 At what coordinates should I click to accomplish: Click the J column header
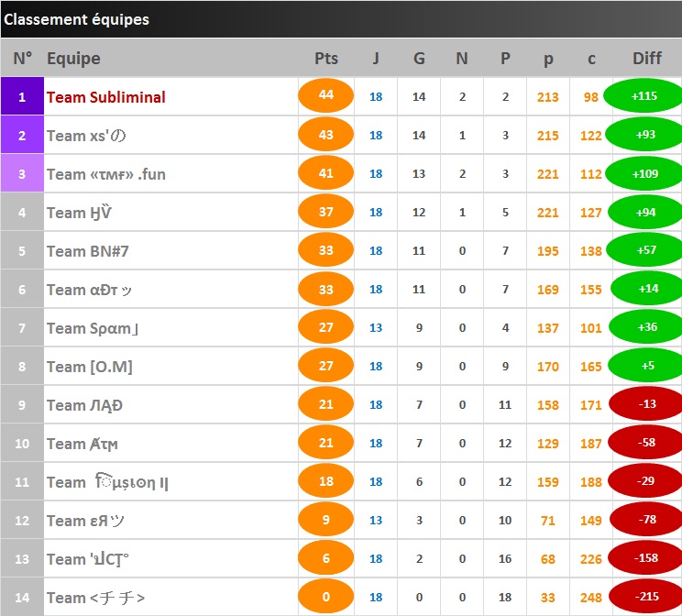click(376, 59)
